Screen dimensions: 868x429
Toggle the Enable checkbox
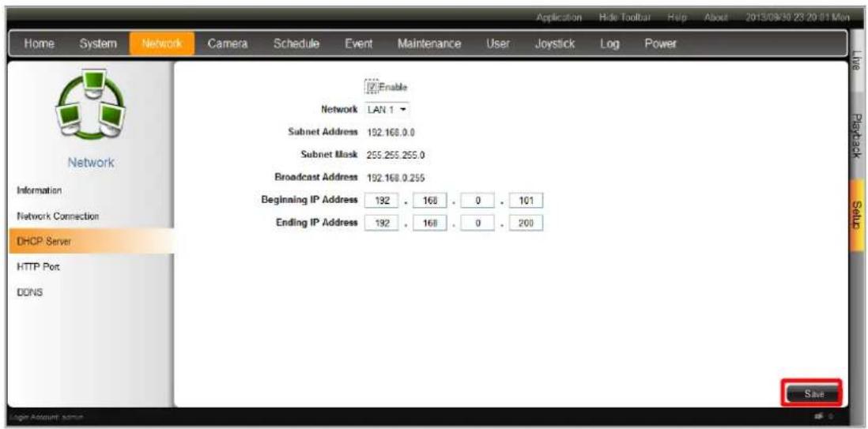point(372,88)
